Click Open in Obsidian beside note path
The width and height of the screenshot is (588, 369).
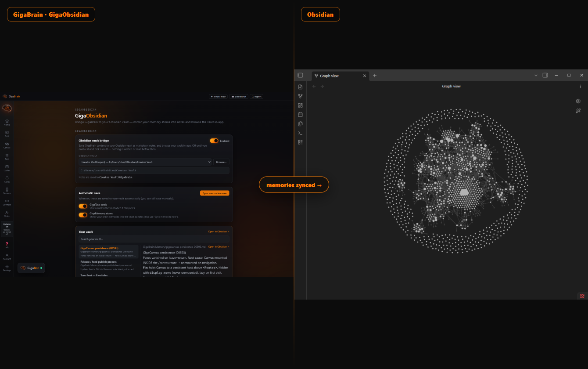(x=219, y=247)
